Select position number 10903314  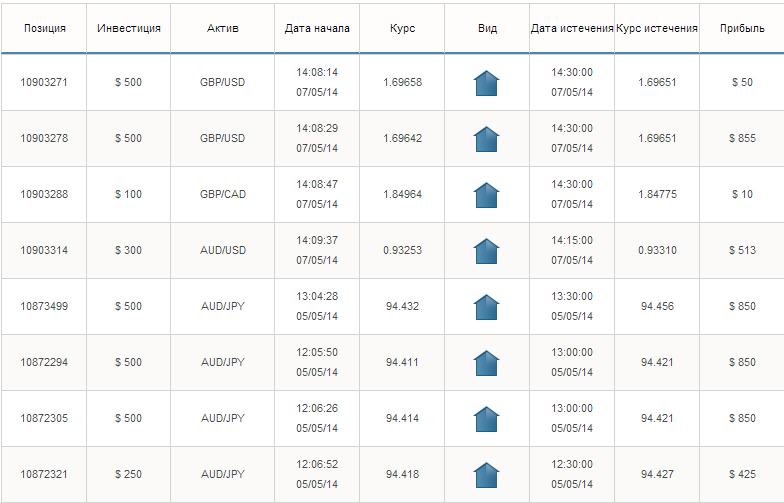pos(44,250)
